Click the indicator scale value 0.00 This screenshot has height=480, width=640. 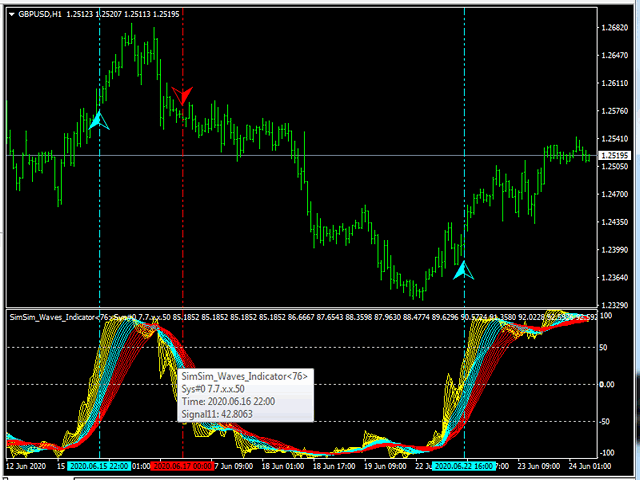pyautogui.click(x=607, y=384)
